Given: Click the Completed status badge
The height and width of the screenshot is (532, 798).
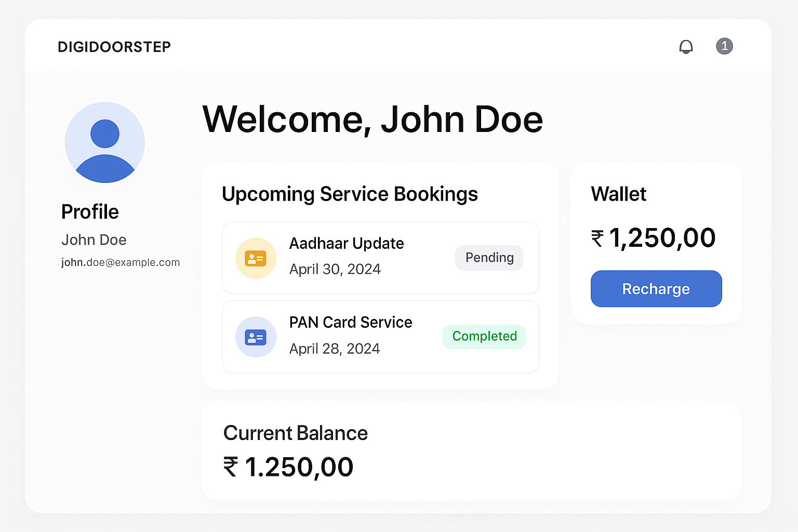Looking at the screenshot, I should (x=484, y=337).
